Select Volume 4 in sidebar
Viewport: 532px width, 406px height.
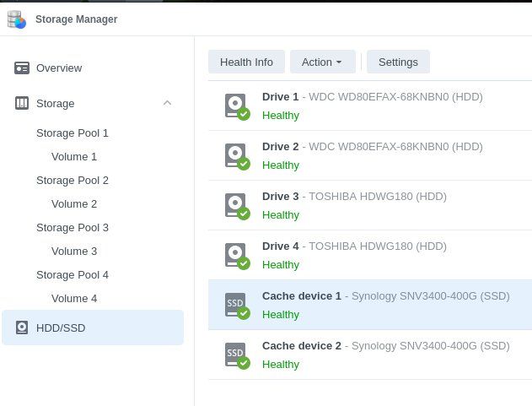click(74, 298)
